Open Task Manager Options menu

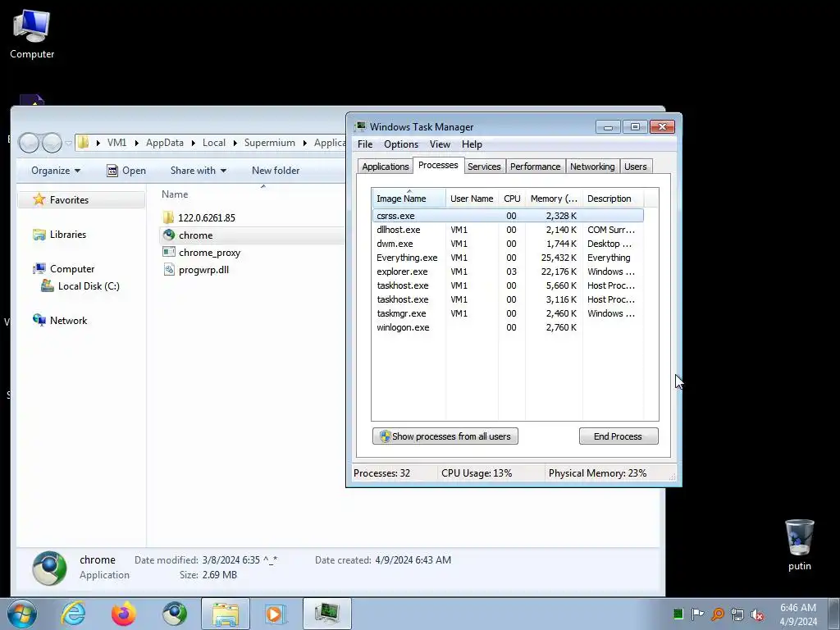click(x=400, y=144)
